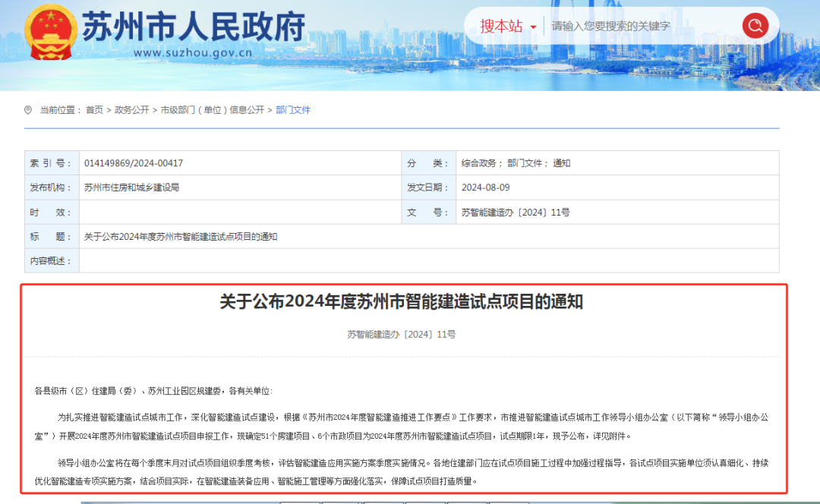The height and width of the screenshot is (504, 820).
Task: Click the www.suzhou.gov.cn address text
Action: pyautogui.click(x=192, y=53)
